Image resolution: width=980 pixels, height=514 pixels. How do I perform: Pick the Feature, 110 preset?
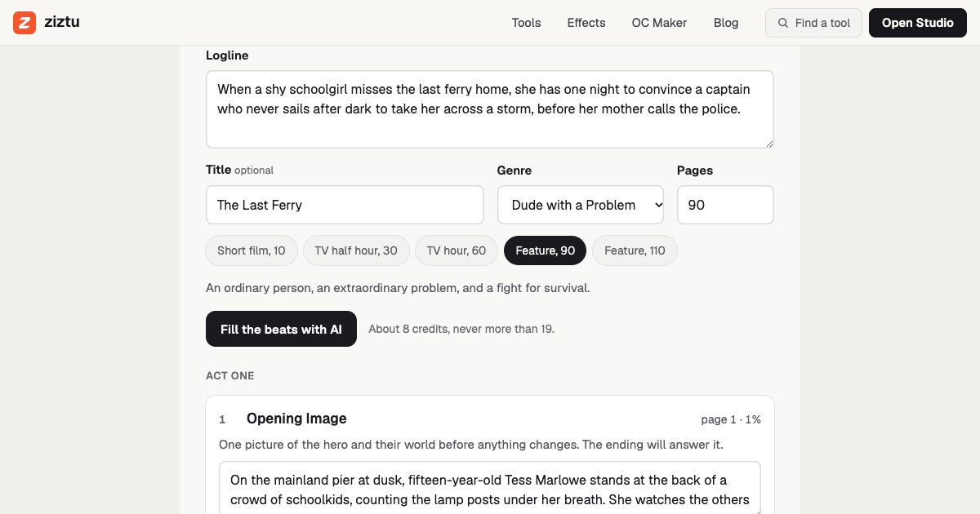pyautogui.click(x=635, y=250)
